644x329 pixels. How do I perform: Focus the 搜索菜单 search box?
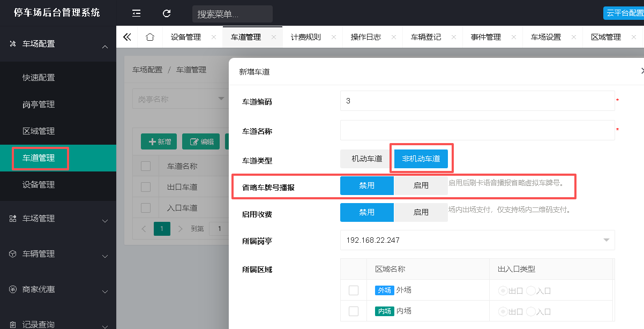pos(233,14)
